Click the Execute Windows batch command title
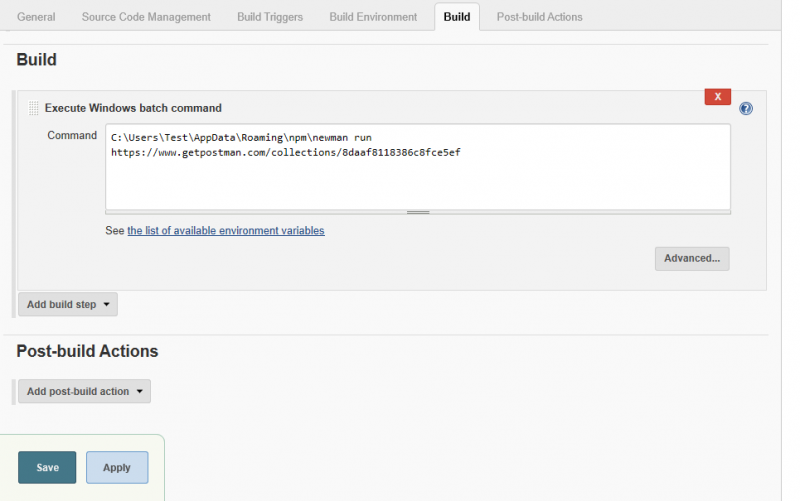This screenshot has height=501, width=800. click(x=133, y=108)
